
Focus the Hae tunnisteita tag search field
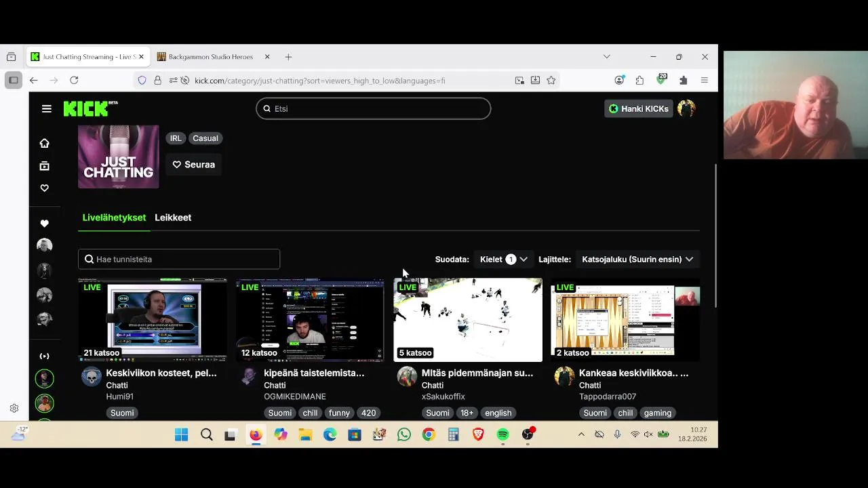(x=179, y=259)
